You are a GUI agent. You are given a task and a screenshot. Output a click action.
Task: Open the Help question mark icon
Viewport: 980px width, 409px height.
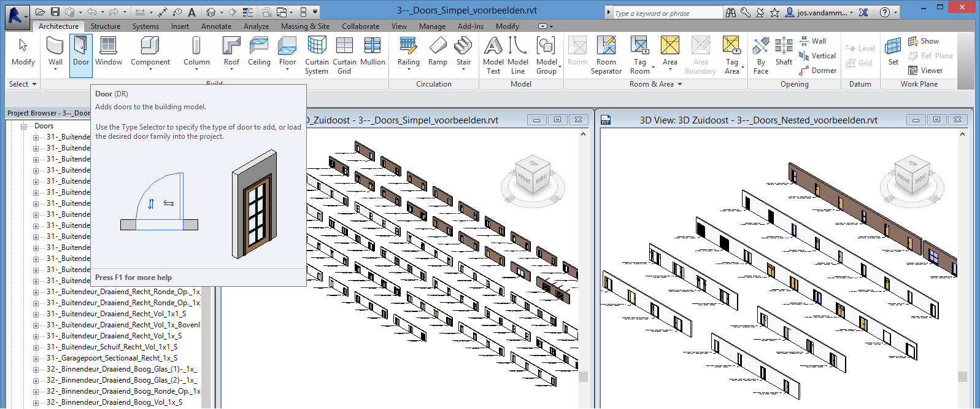click(885, 12)
